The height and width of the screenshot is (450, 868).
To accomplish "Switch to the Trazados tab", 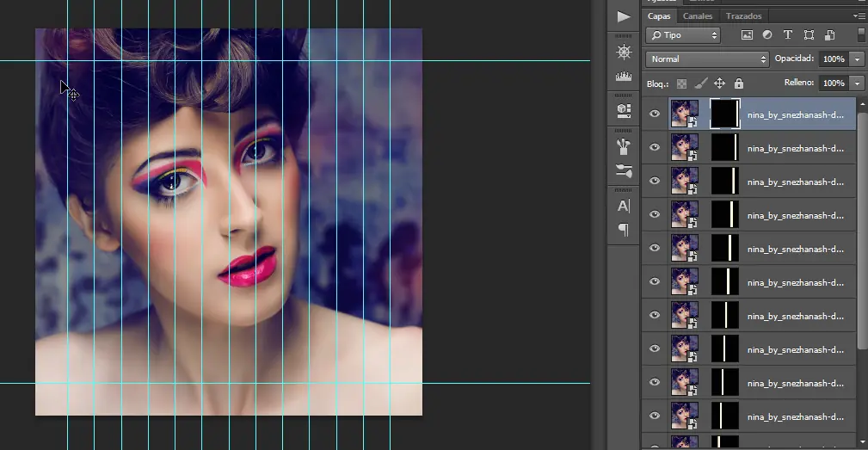I will pos(743,16).
